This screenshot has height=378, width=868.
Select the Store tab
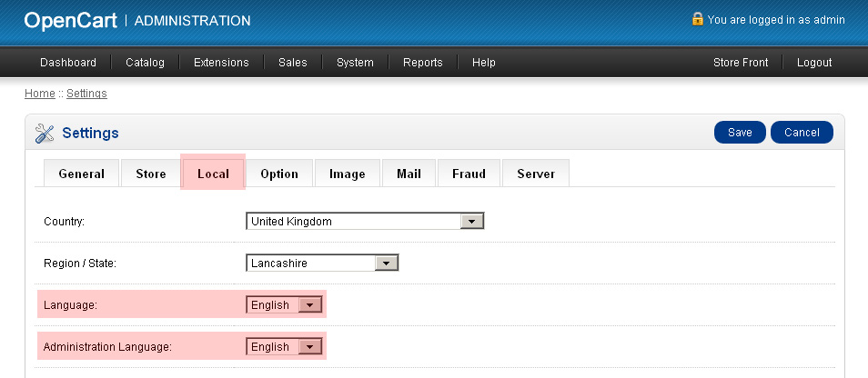click(x=151, y=174)
